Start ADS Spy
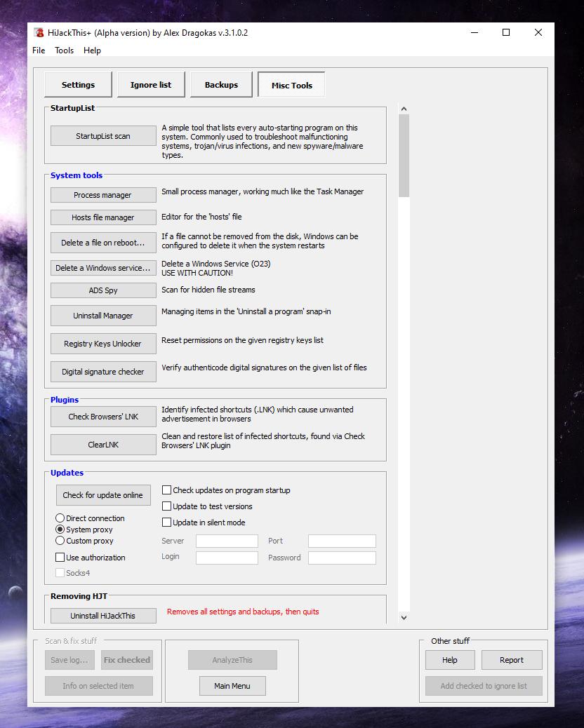 (103, 290)
